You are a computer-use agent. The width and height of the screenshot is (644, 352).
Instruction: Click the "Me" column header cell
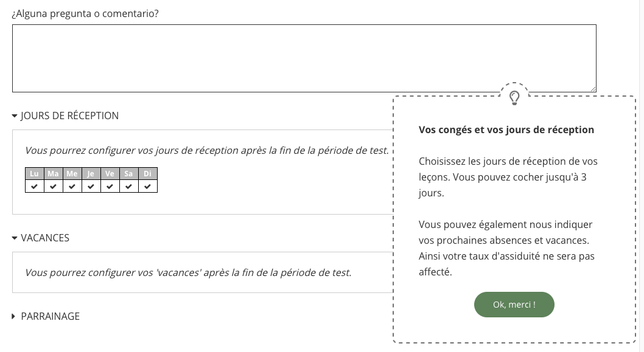[x=72, y=174]
